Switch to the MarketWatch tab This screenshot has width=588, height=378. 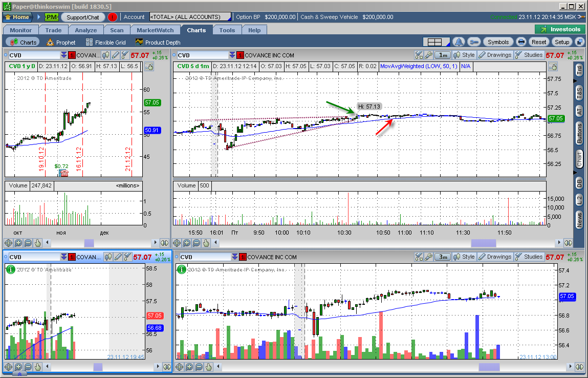point(155,30)
